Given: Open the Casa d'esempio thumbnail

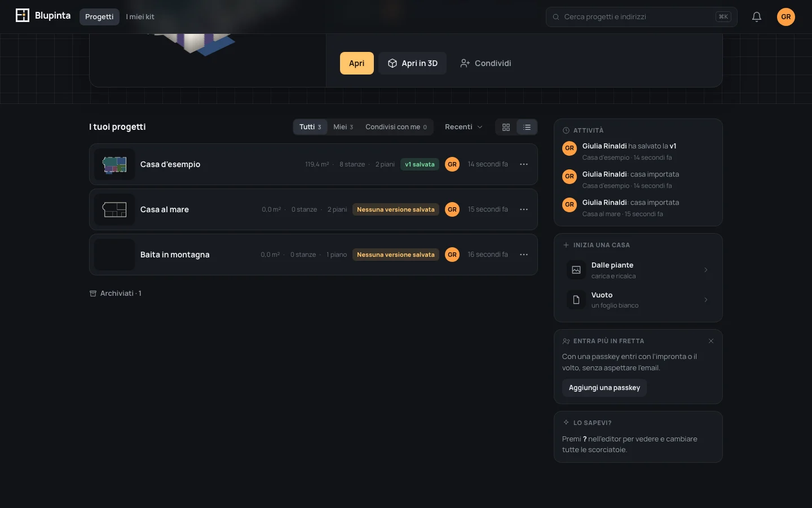Looking at the screenshot, I should (114, 164).
